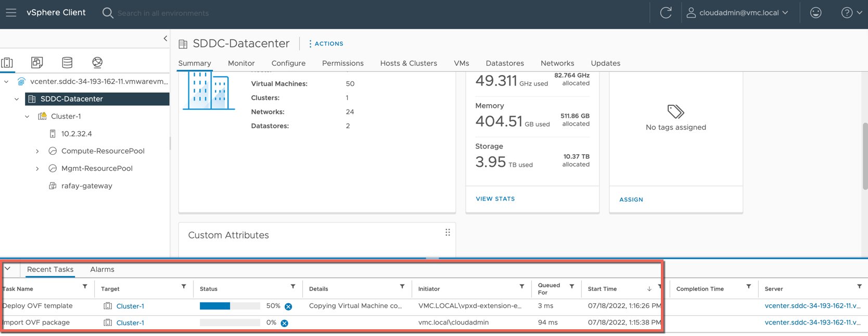This screenshot has height=336, width=868.
Task: Switch to the Alarms tab
Action: (102, 269)
